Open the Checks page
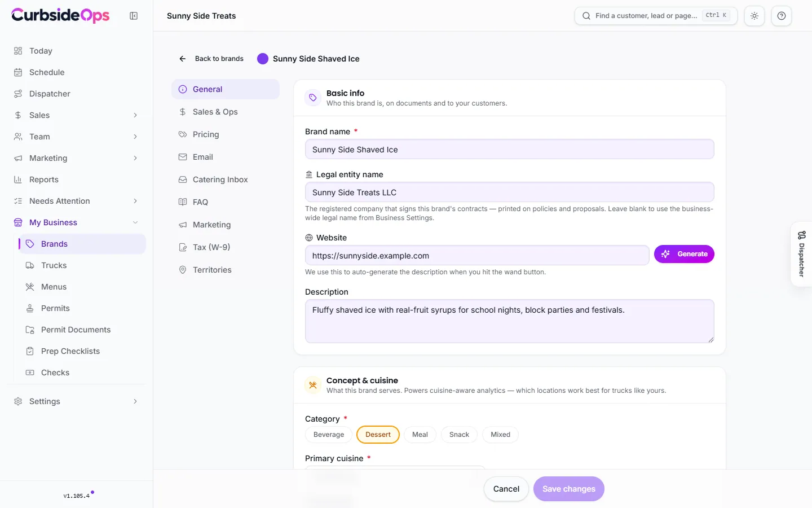This screenshot has width=812, height=508. (x=82, y=373)
